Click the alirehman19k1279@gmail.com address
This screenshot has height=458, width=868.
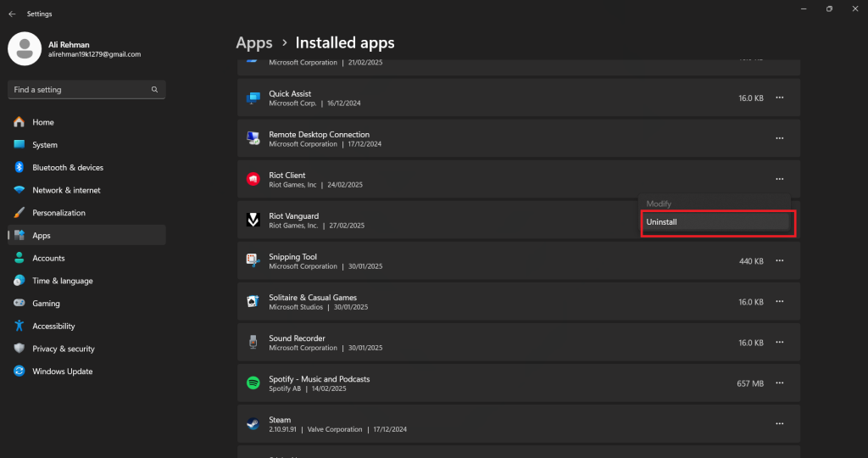point(94,54)
